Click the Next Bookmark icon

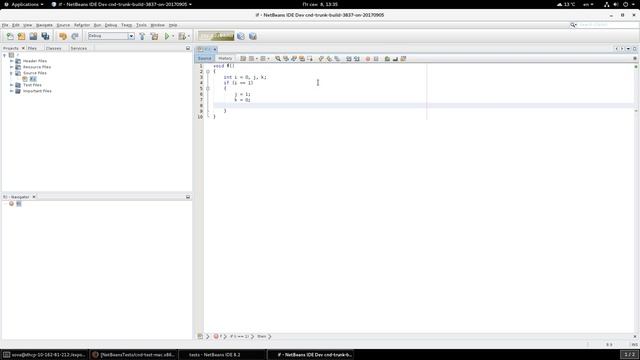(329, 59)
